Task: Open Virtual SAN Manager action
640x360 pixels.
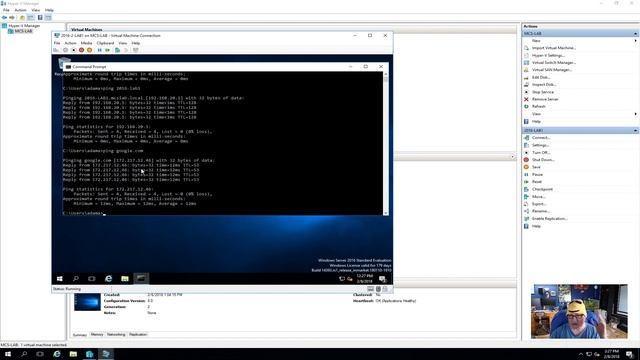Action: click(x=551, y=70)
